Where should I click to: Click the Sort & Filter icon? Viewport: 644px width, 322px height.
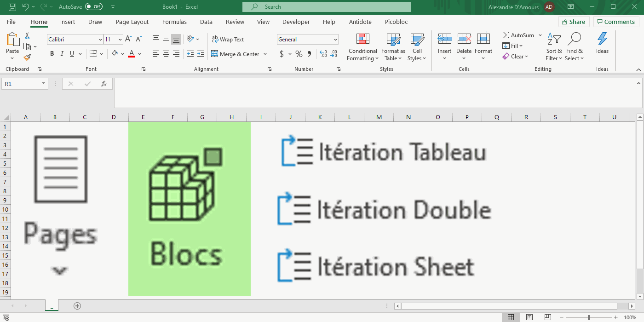[554, 40]
